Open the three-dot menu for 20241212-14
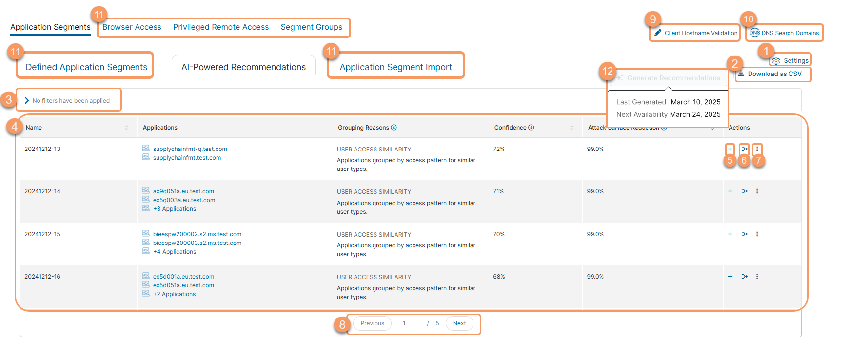 click(x=757, y=191)
